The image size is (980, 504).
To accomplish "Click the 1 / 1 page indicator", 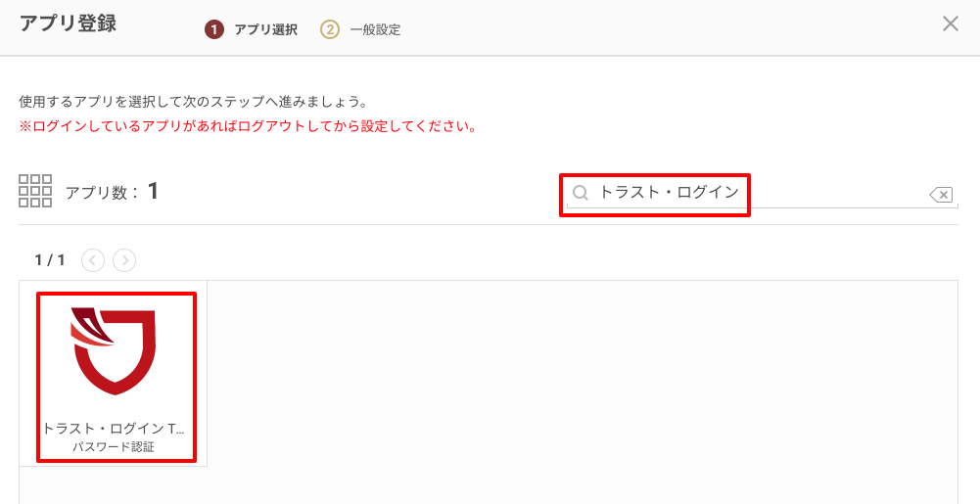I will click(49, 259).
